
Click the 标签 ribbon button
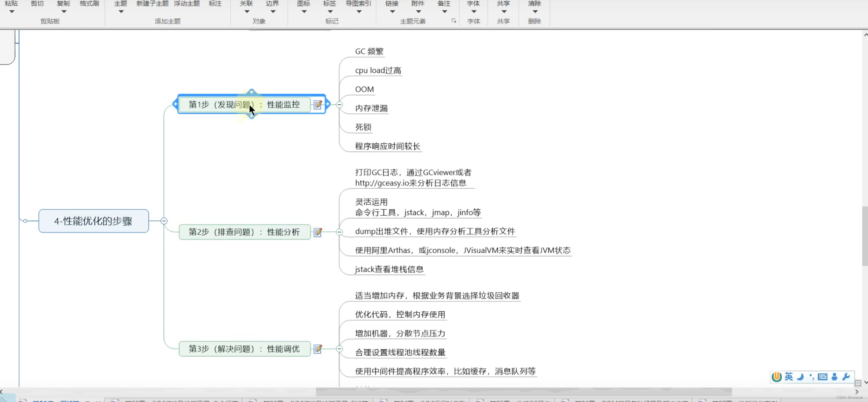[330, 3]
